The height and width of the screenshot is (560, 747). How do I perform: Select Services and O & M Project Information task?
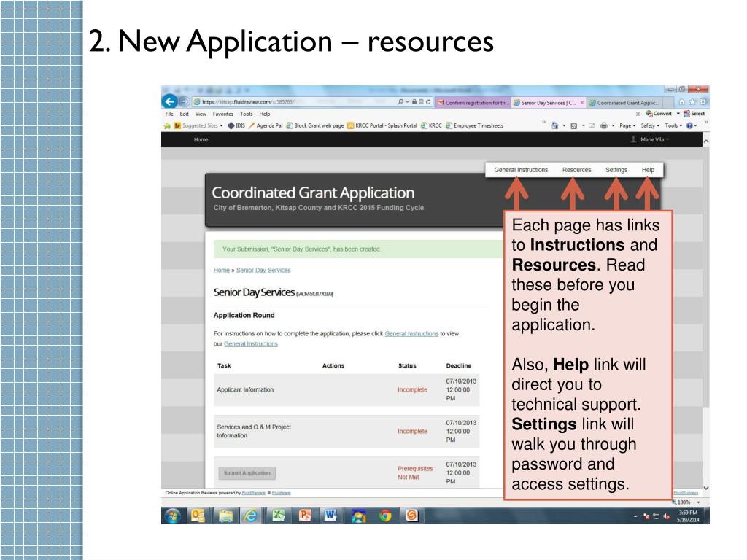tap(347, 432)
